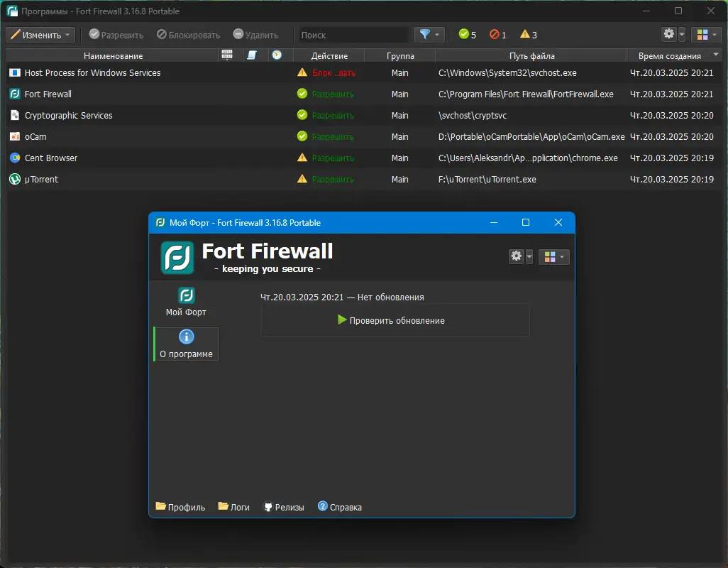This screenshot has height=568, width=728.
Task: Select the warning programs counter 3
Action: click(529, 34)
